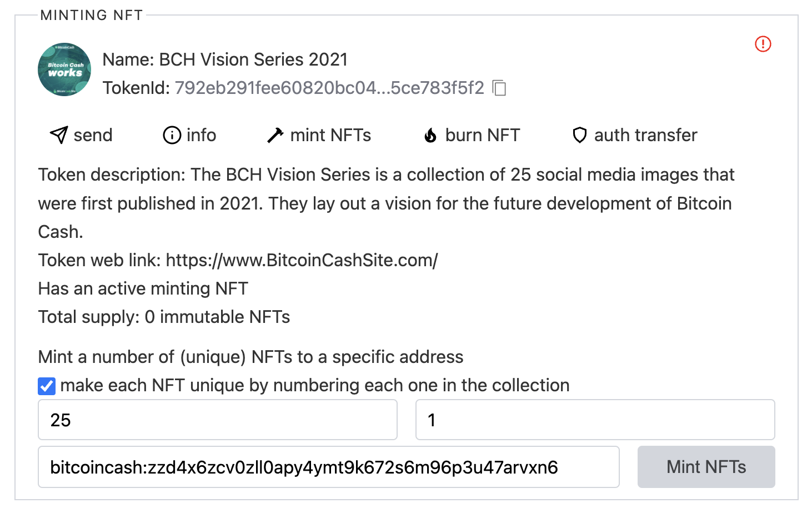Click the NFT amount field showing 25
The height and width of the screenshot is (508, 812).
coord(217,420)
